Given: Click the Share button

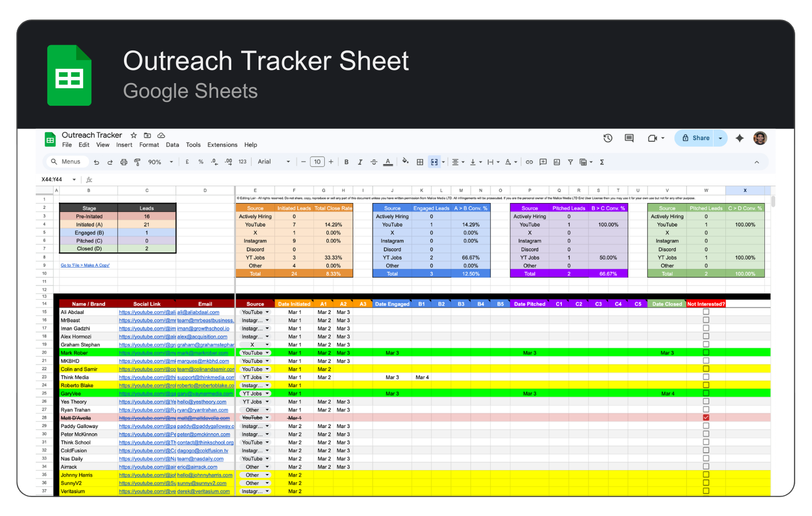Looking at the screenshot, I should click(695, 138).
